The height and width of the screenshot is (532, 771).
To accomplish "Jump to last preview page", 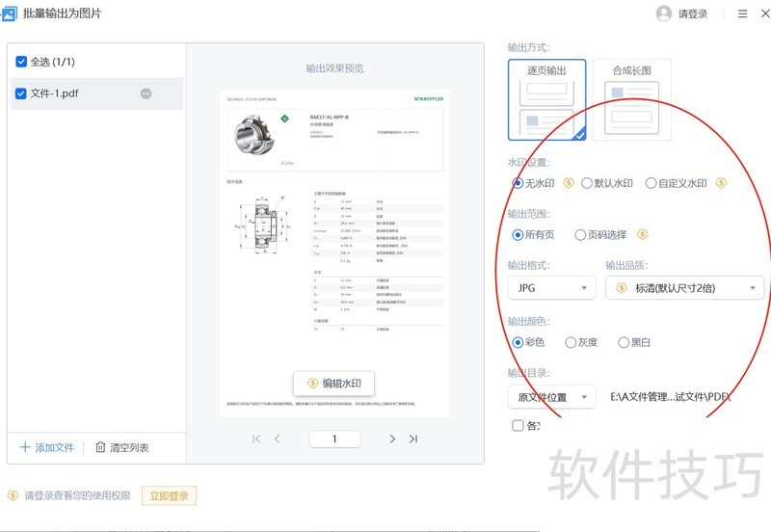I will (413, 439).
